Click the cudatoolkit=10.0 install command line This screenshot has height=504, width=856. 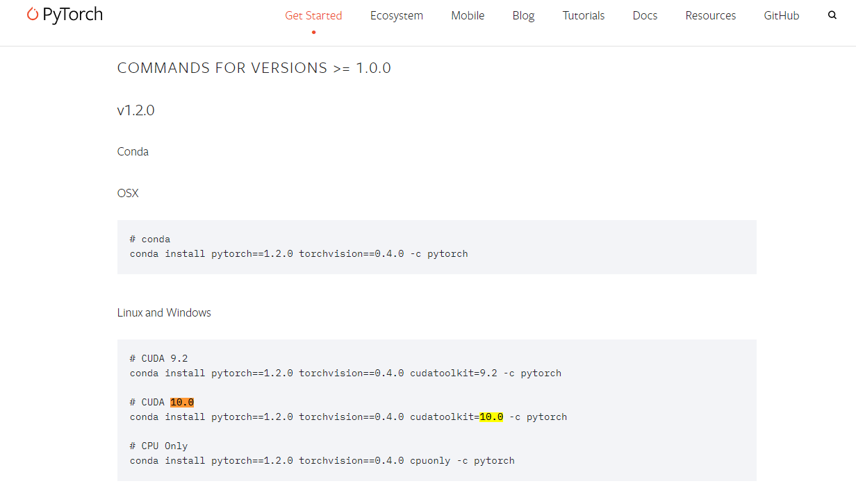(348, 417)
